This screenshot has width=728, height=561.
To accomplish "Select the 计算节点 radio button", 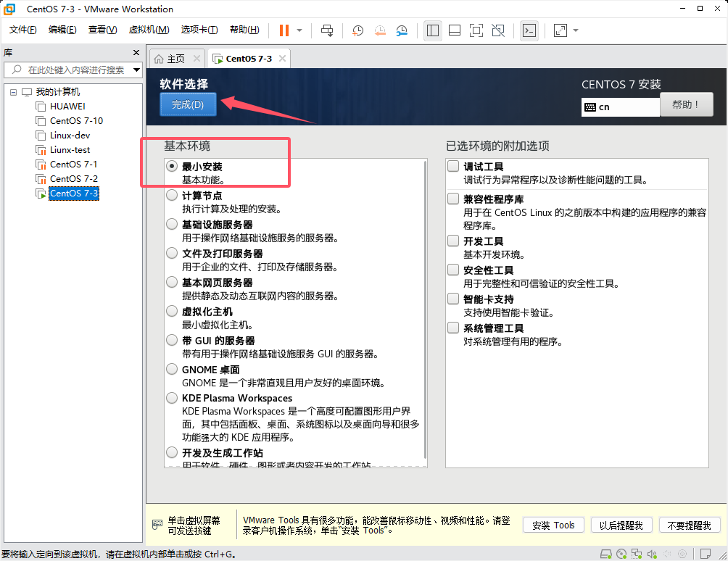I will (x=172, y=196).
